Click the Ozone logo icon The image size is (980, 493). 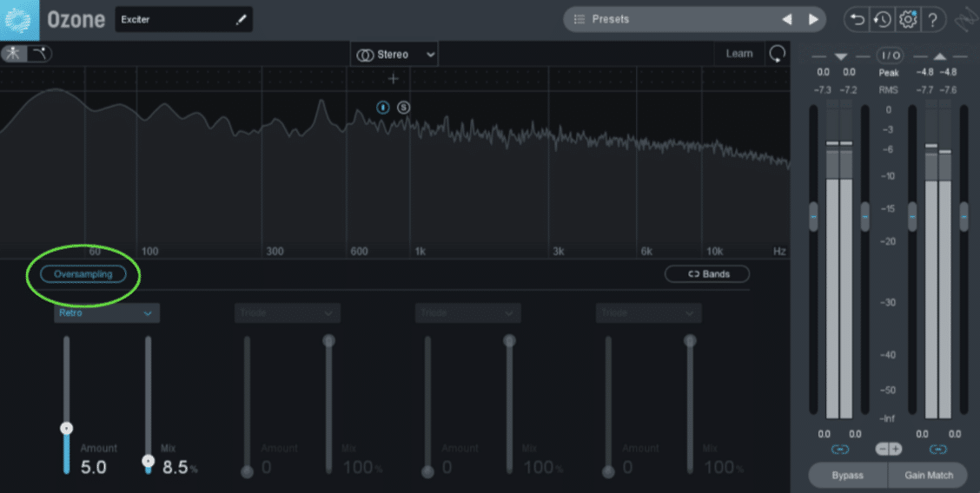pos(19,20)
